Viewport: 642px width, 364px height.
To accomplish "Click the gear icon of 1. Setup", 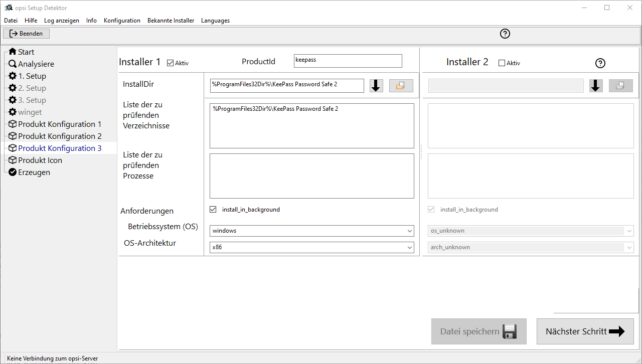I will (13, 76).
